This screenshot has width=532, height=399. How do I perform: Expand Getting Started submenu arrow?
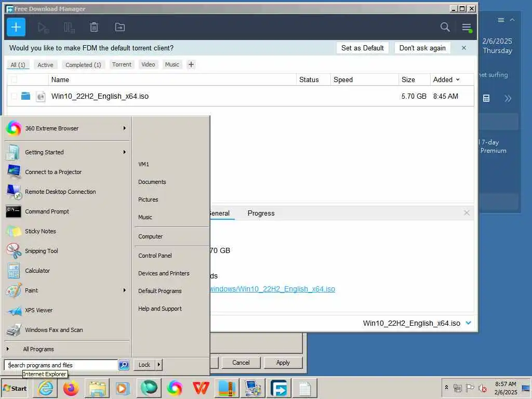125,152
